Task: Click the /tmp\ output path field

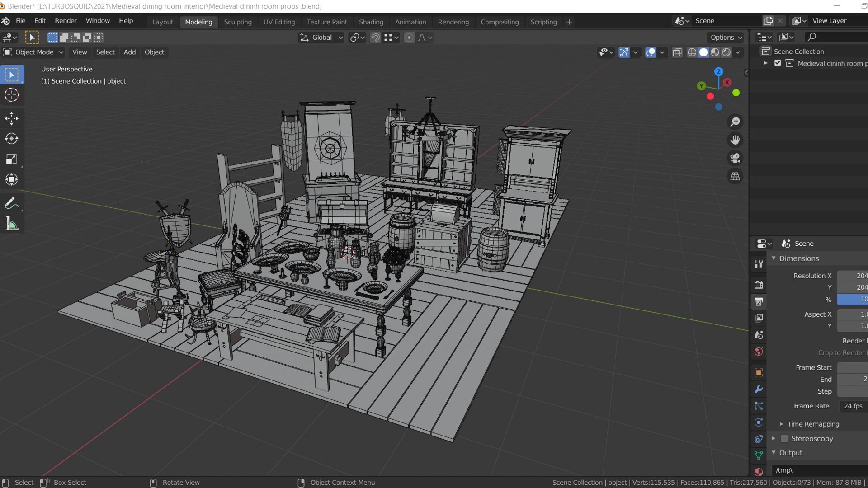Action: point(820,470)
